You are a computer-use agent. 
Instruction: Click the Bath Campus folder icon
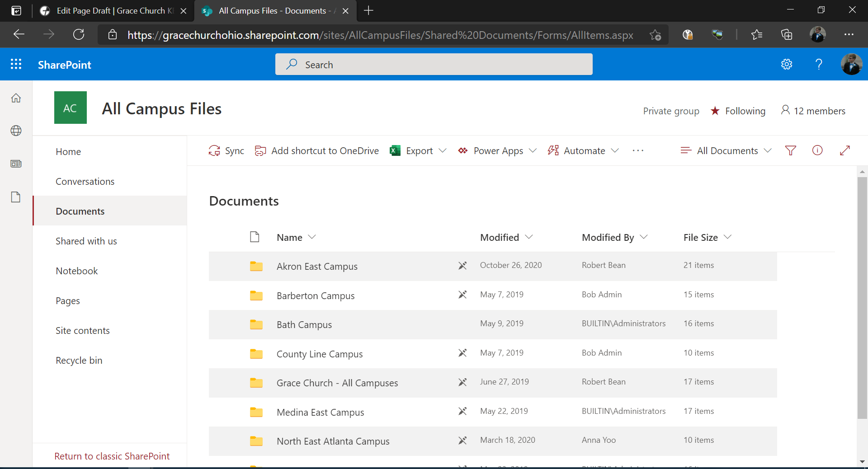click(x=256, y=324)
